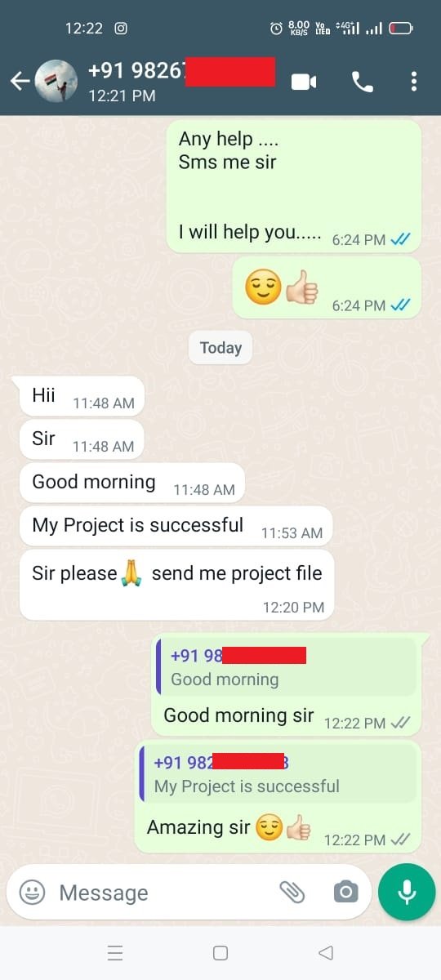The width and height of the screenshot is (441, 980).
Task: Open recent apps with the navigation menu icon
Action: [x=115, y=952]
